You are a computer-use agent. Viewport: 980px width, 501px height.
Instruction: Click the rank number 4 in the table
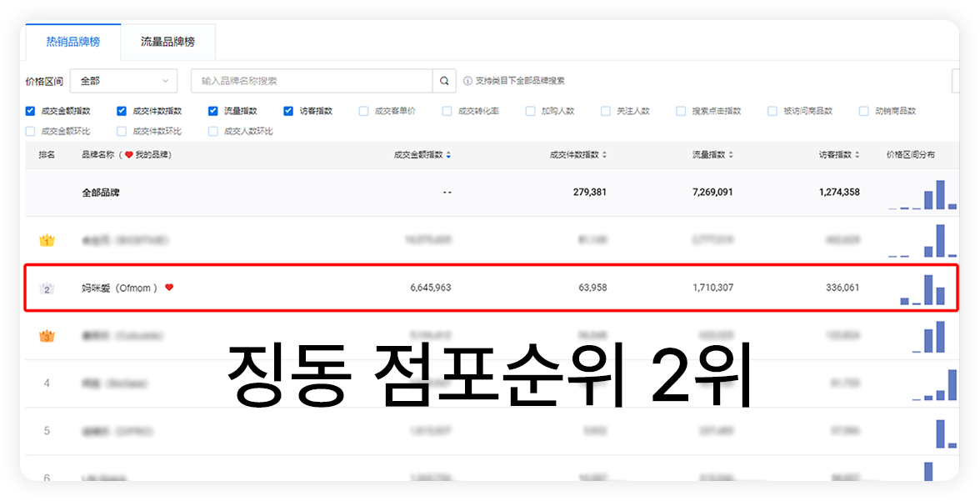point(47,383)
